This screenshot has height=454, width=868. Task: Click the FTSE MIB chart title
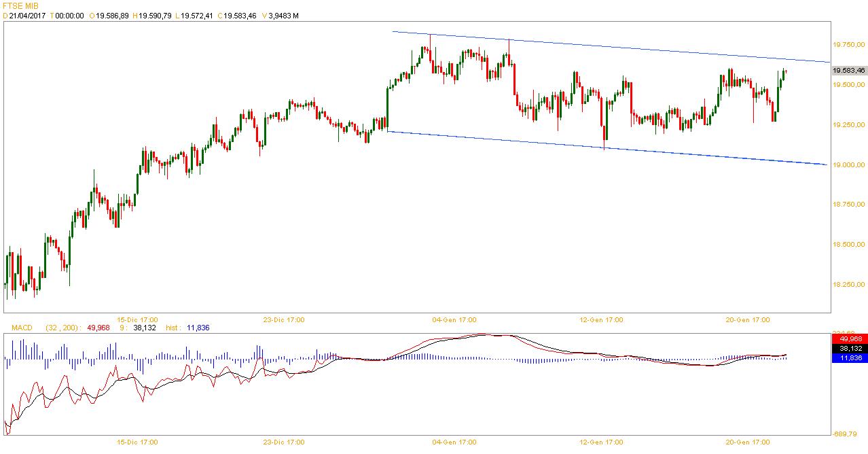20,5
